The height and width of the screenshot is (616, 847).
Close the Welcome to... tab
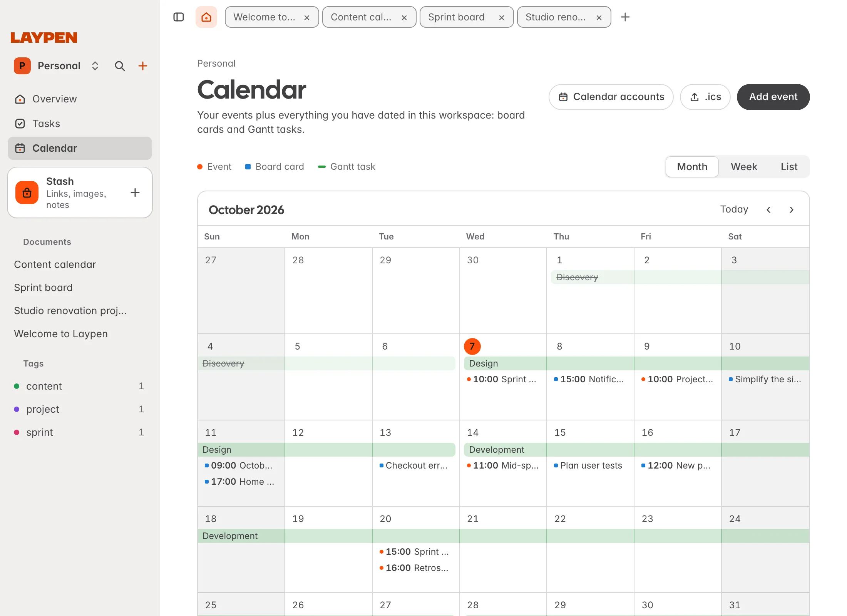pos(307,17)
